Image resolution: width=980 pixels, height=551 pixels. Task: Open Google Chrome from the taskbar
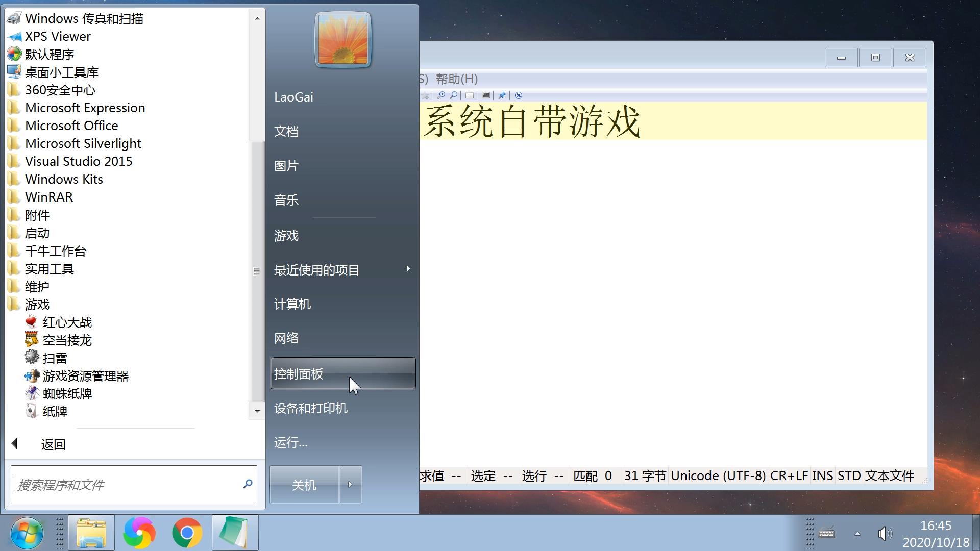187,533
